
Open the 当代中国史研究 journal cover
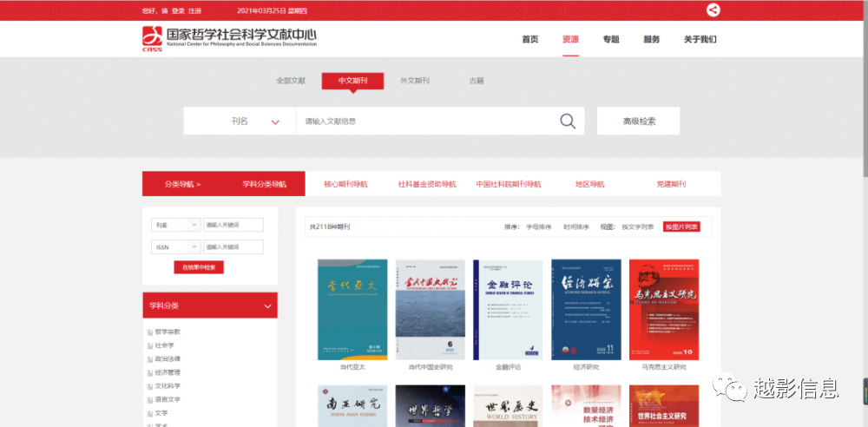431,310
